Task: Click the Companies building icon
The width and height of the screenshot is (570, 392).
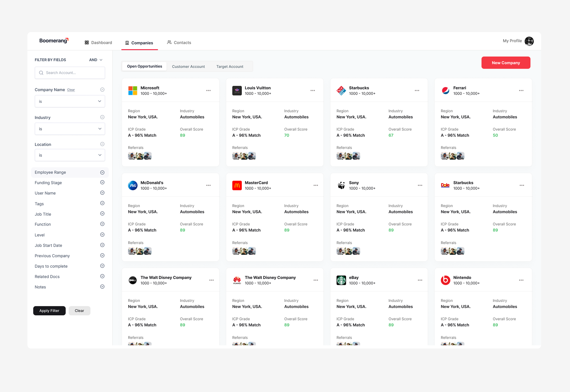Action: coord(127,43)
